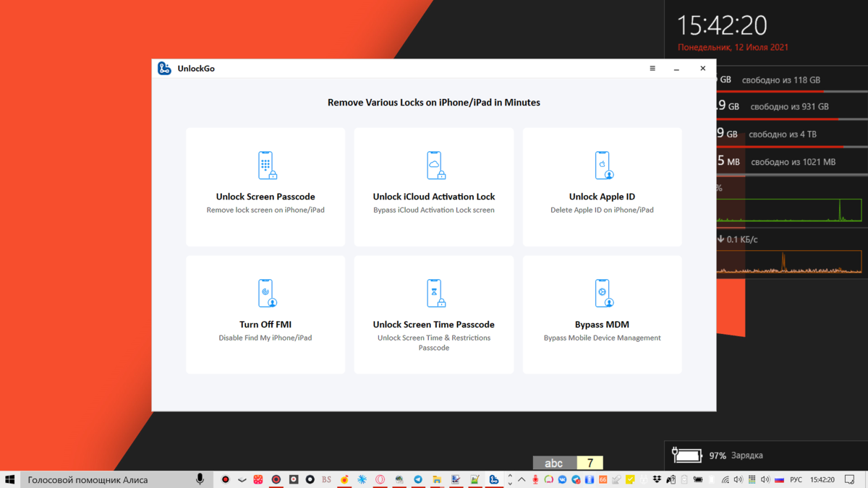Image resolution: width=868 pixels, height=488 pixels.
Task: Click the Russian flag tray icon
Action: point(779,479)
